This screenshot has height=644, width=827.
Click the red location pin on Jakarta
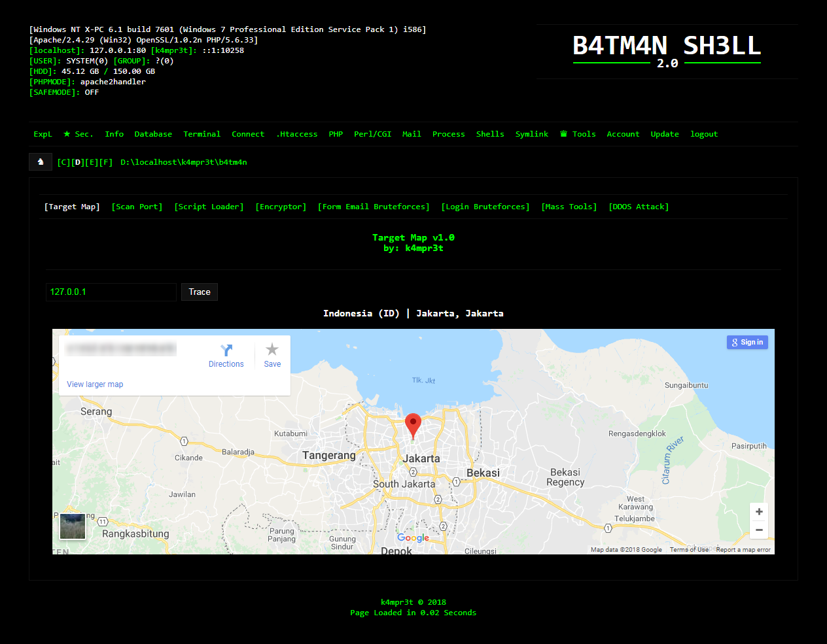(x=413, y=426)
